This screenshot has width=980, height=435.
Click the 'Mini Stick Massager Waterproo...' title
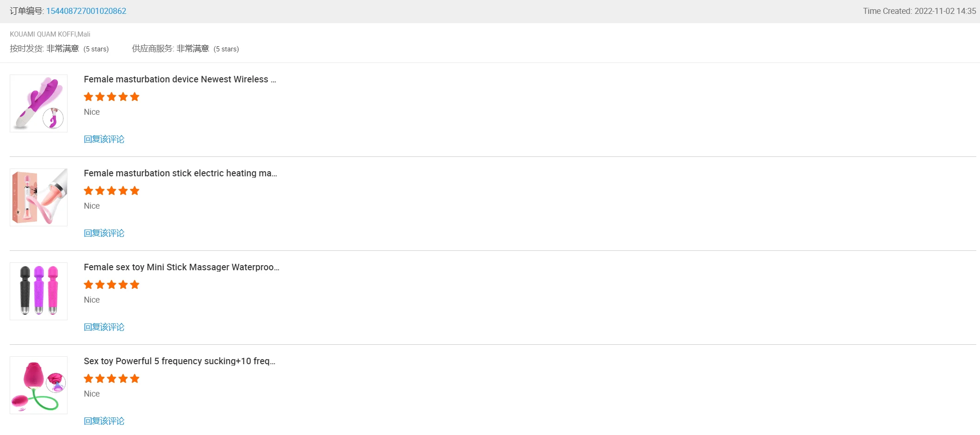point(181,267)
